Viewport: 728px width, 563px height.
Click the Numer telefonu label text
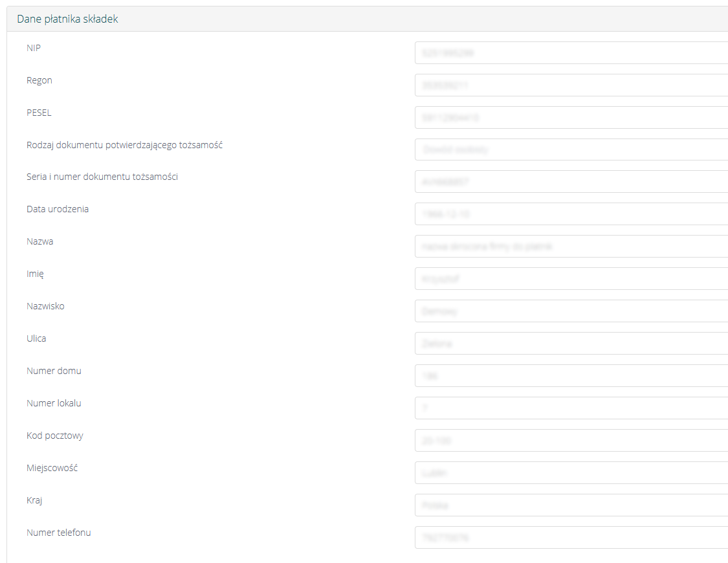click(x=59, y=533)
